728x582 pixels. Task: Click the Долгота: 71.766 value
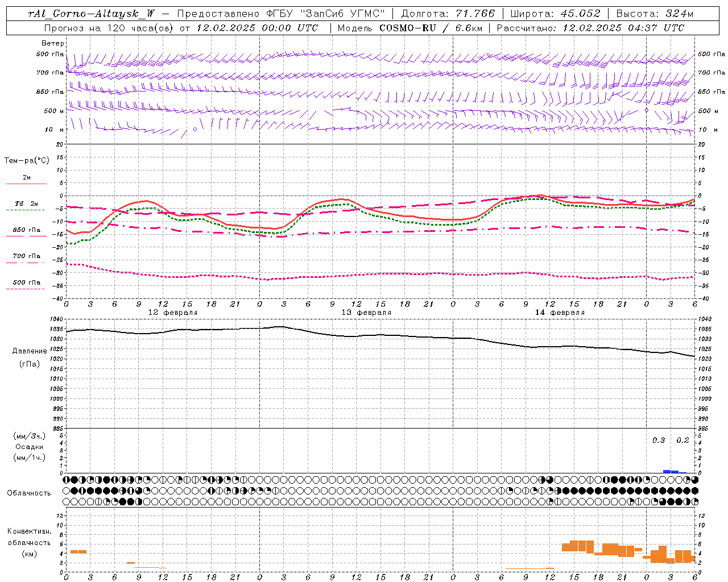coord(448,14)
